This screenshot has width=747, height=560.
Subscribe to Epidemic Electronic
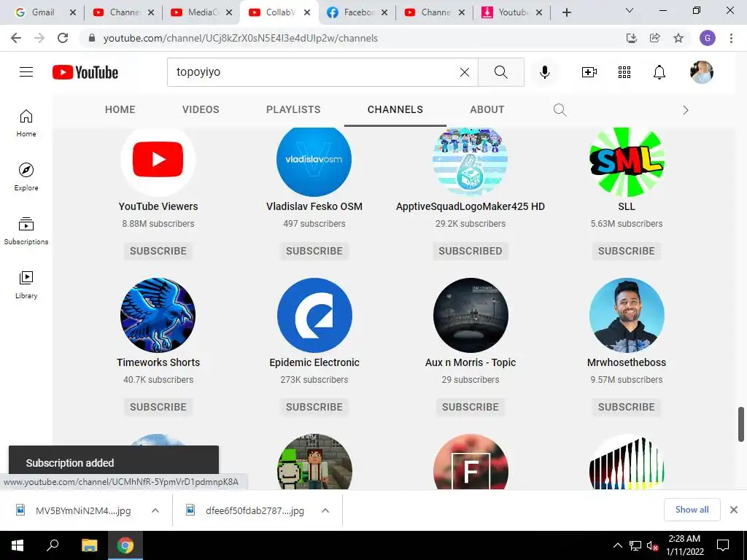pos(314,407)
